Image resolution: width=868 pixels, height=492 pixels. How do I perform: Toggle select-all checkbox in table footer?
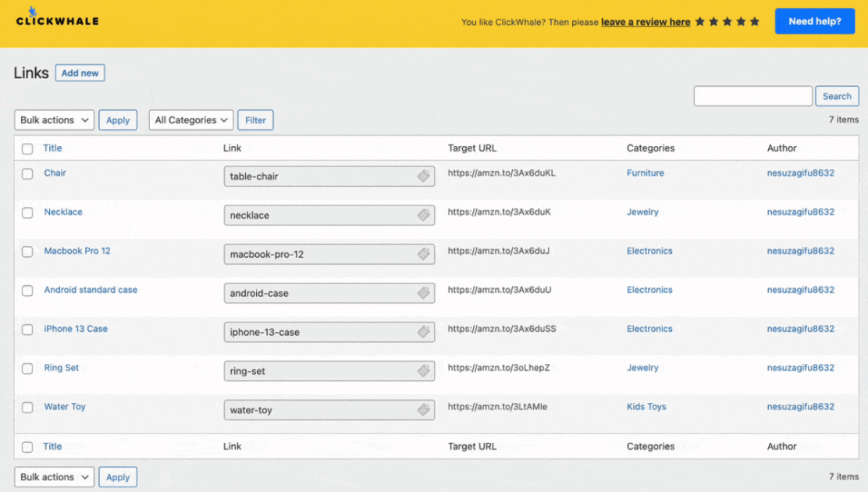point(27,447)
